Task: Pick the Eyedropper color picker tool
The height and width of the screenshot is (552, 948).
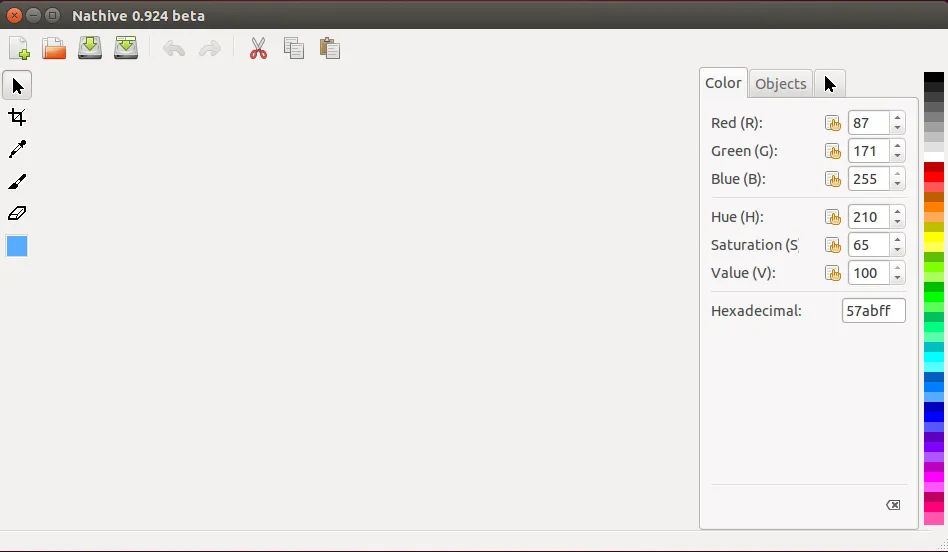Action: [x=17, y=150]
